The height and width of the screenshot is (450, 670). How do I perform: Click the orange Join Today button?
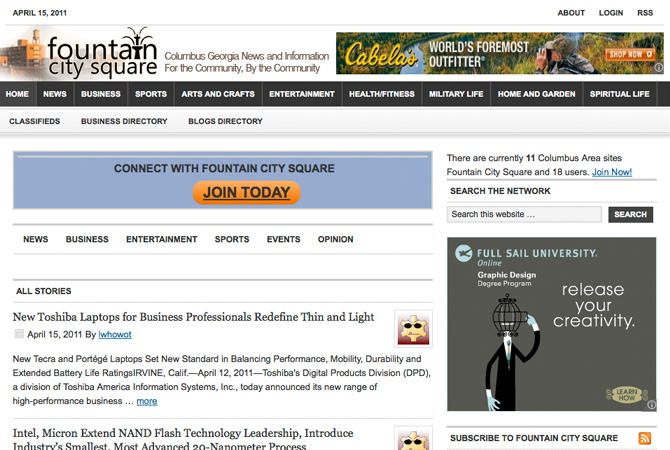tap(247, 193)
